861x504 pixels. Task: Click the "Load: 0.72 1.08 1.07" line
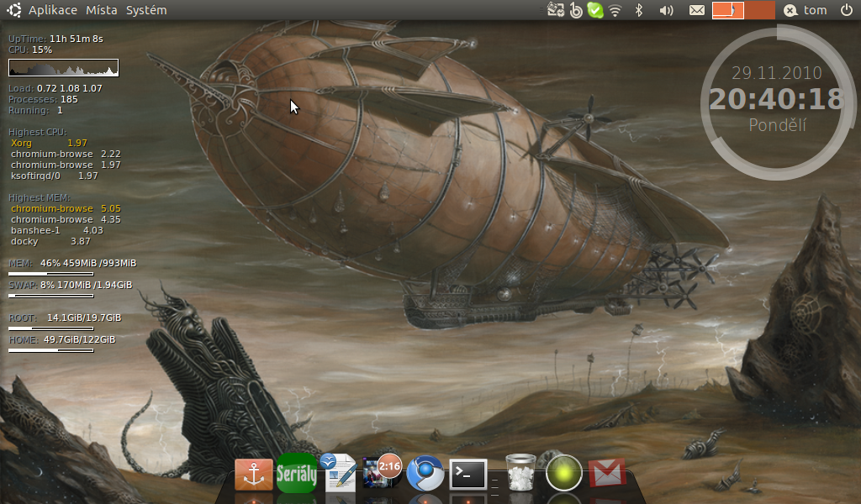coord(55,88)
